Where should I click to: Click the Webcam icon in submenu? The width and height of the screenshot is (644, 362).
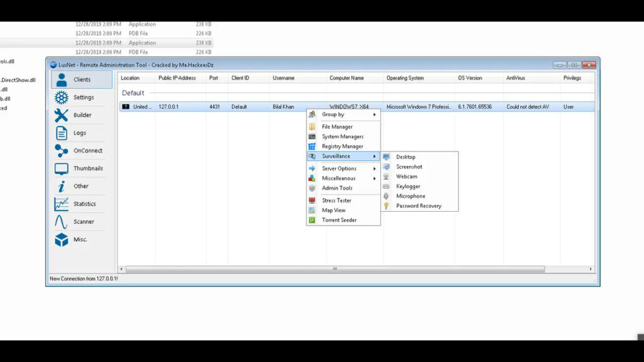pyautogui.click(x=386, y=177)
